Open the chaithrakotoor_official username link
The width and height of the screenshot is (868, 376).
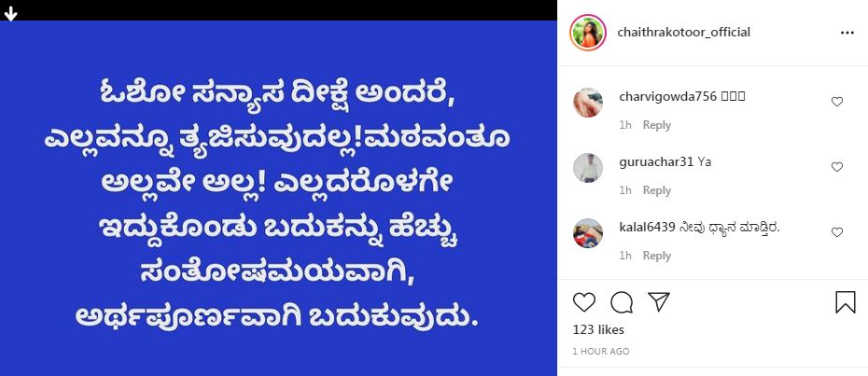coord(683,32)
